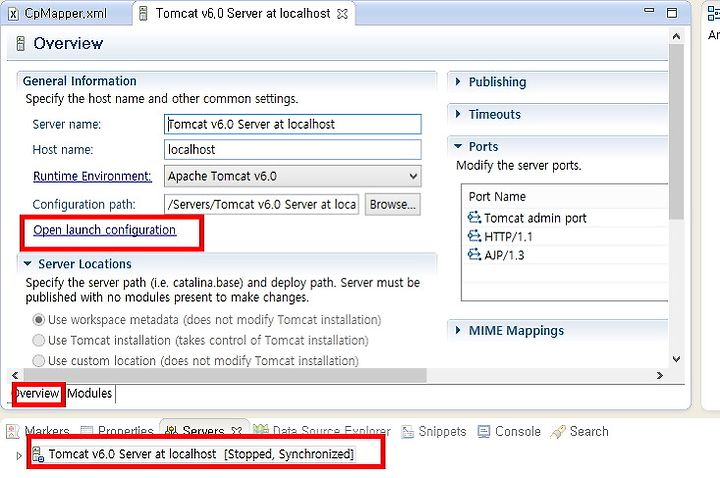Select Use custom location radio button
The height and width of the screenshot is (478, 720).
coord(39,360)
